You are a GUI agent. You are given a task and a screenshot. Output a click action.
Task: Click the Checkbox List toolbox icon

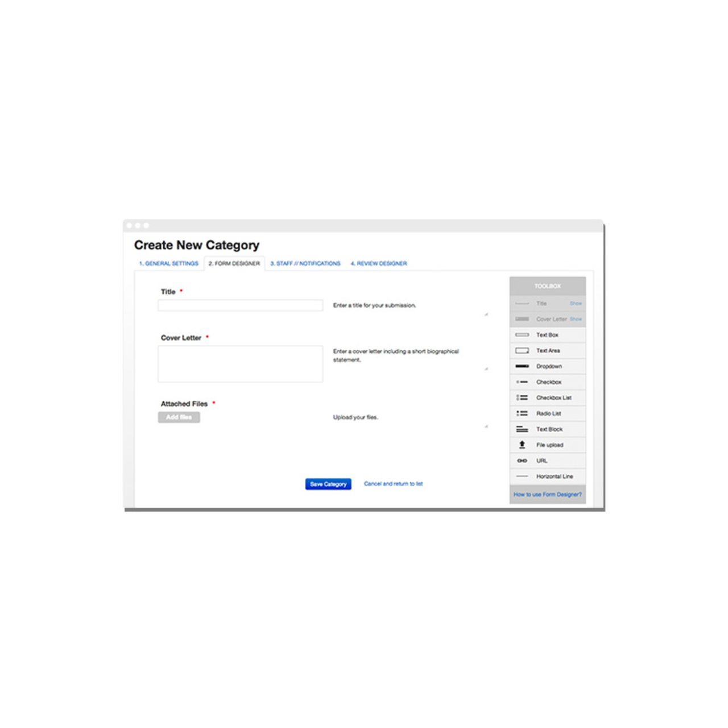pos(521,398)
